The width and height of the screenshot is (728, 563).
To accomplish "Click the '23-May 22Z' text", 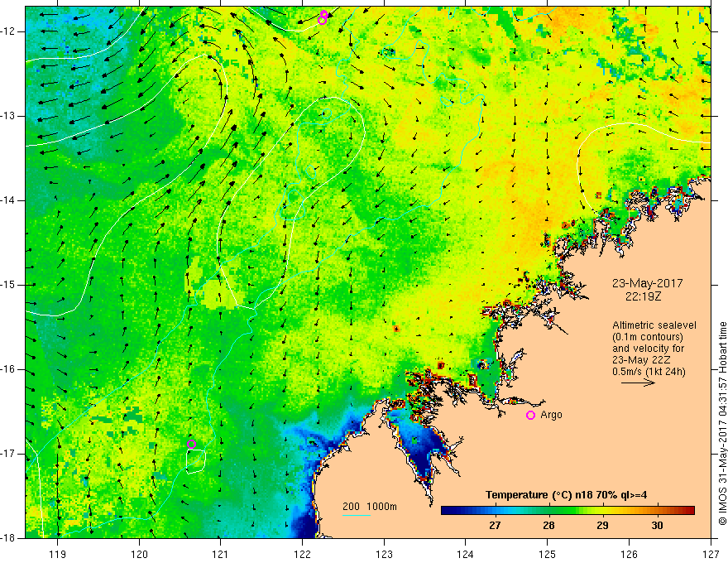I will [641, 360].
